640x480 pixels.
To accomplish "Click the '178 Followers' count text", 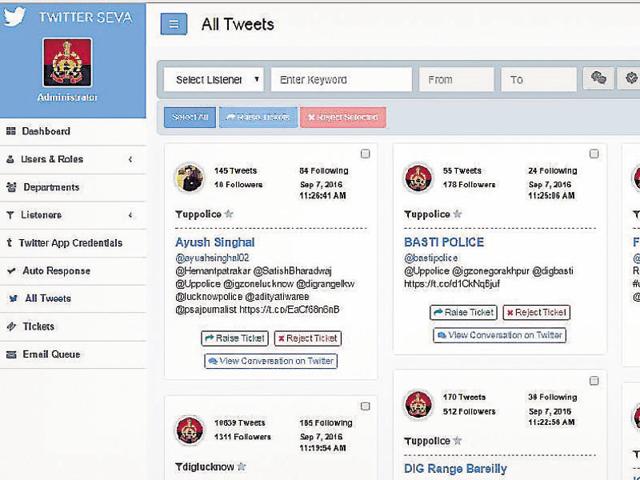I will (469, 185).
